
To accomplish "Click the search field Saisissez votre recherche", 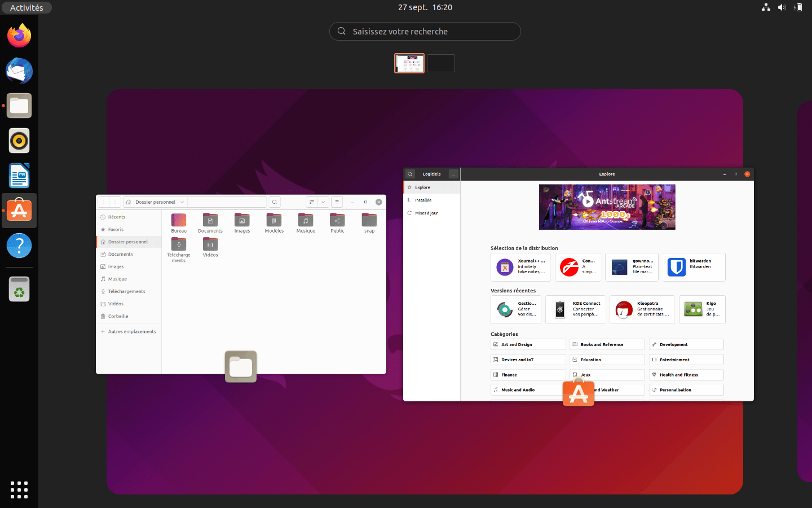I will 425,32.
